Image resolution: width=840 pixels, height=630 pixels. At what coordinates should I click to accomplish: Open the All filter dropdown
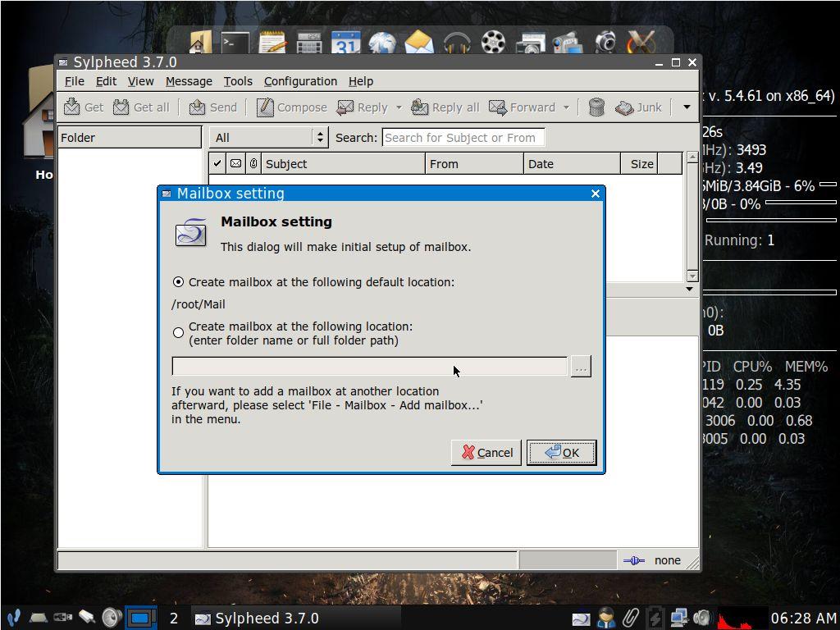pos(268,138)
